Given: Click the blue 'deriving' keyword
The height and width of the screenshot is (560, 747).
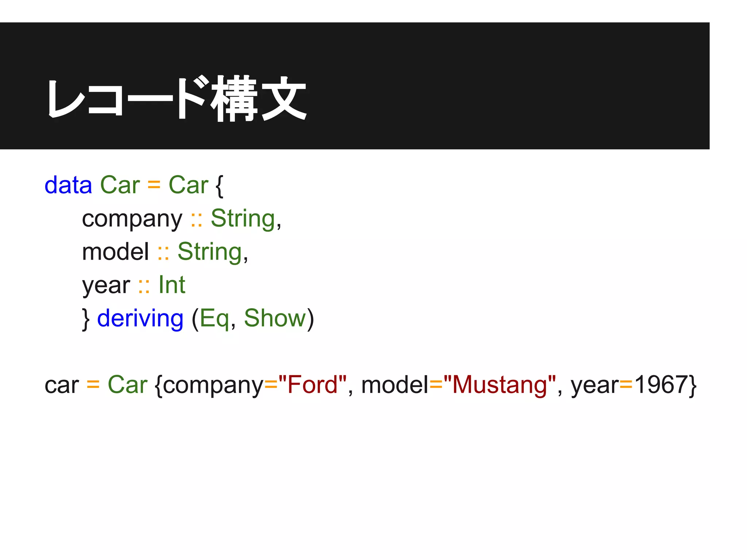Looking at the screenshot, I should (x=140, y=319).
